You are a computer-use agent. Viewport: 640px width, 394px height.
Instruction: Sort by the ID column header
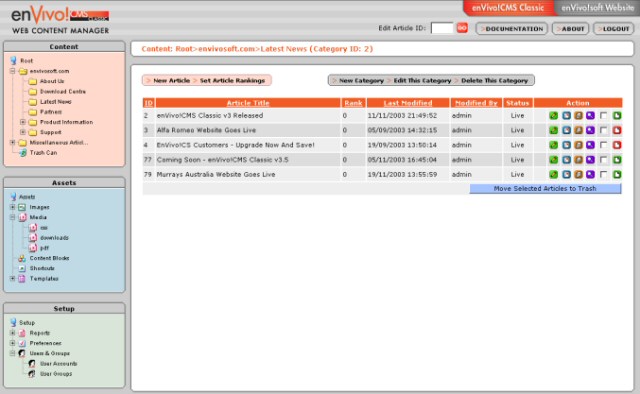(149, 103)
